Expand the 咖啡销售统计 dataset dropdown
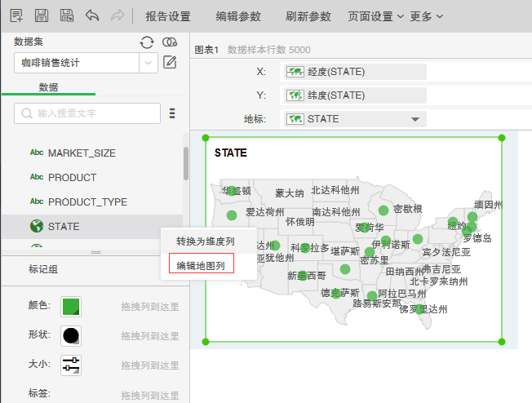Screen dimensions: 532x403 coord(148,62)
